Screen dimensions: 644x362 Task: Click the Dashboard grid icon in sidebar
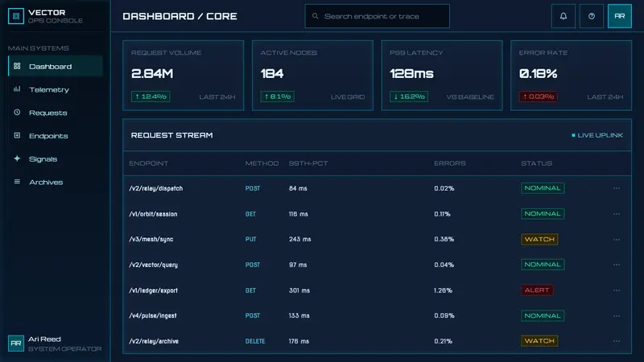(x=17, y=66)
